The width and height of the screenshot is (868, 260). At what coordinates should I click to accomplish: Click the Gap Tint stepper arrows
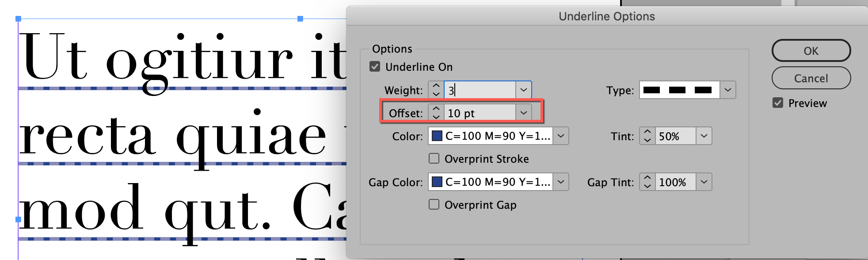647,182
